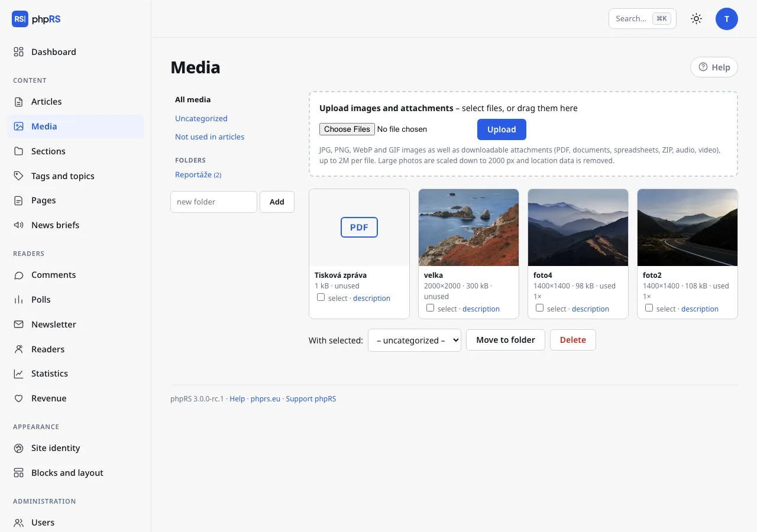Open the Users administration page
The image size is (757, 532).
pyautogui.click(x=76, y=523)
